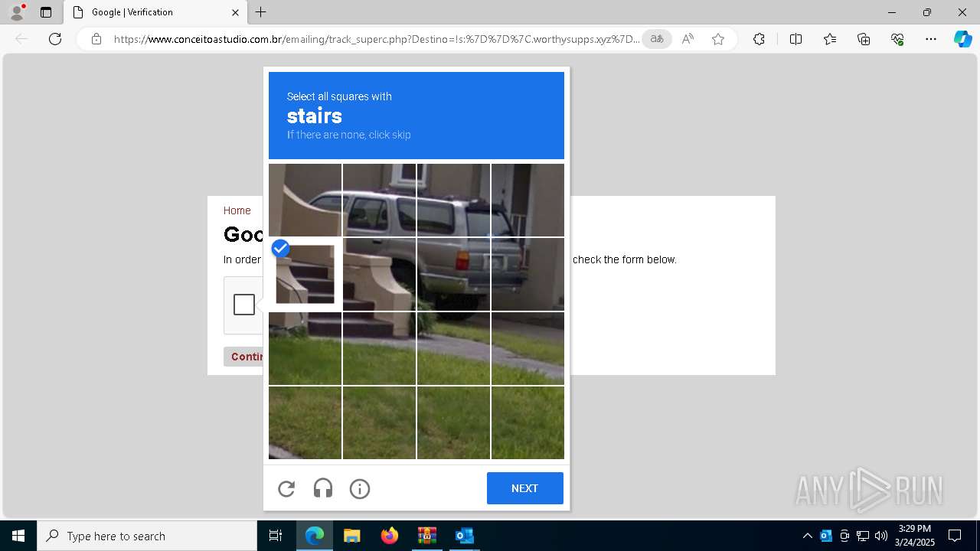
Task: Click the address bar URL
Action: click(x=377, y=39)
